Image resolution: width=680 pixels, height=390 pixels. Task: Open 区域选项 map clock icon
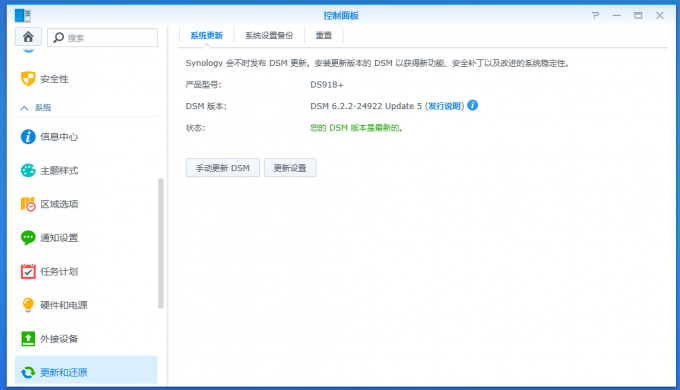click(x=28, y=204)
